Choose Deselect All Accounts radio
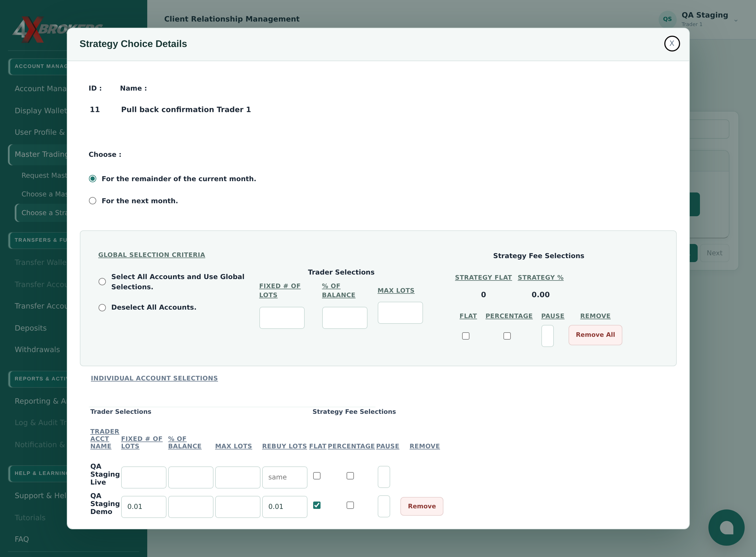Image resolution: width=756 pixels, height=557 pixels. click(x=102, y=307)
